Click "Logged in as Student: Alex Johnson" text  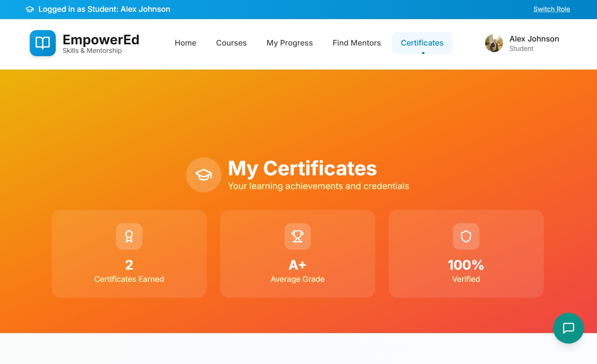[104, 9]
